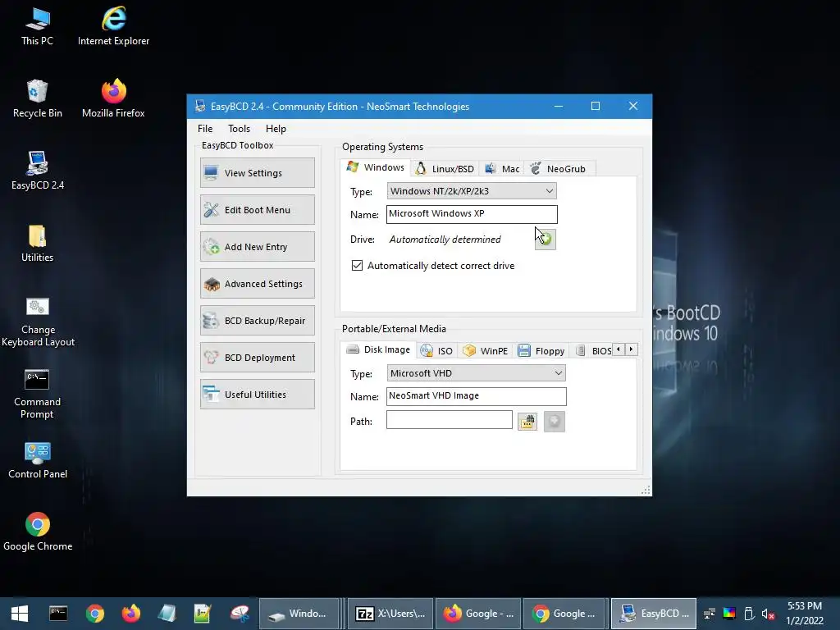Click the greyed add button next to Path
840x630 pixels.
[x=555, y=422]
